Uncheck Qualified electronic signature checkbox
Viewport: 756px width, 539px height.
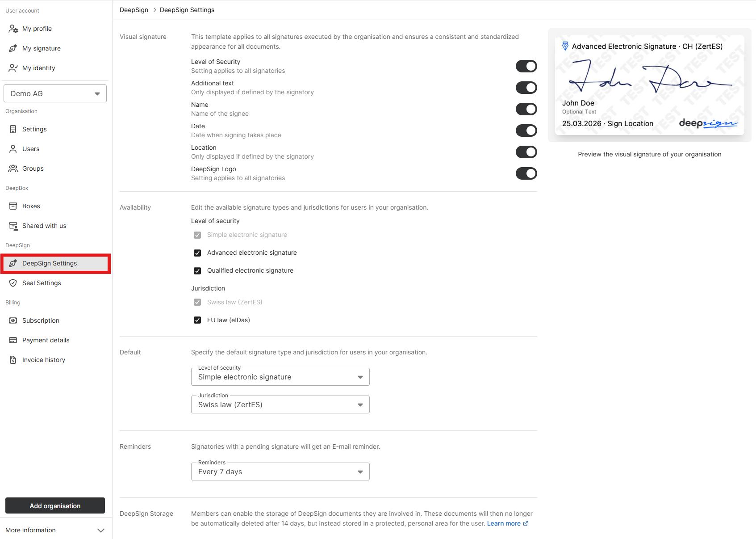197,271
